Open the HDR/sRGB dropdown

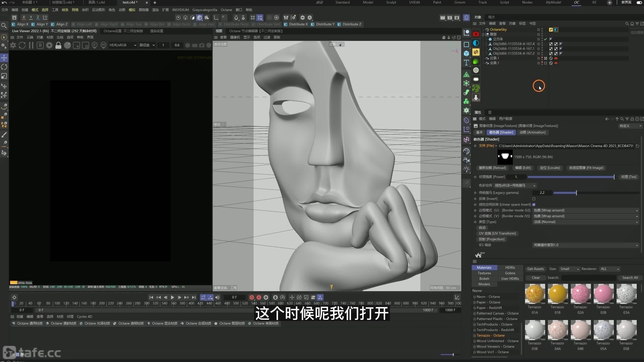pos(123,45)
